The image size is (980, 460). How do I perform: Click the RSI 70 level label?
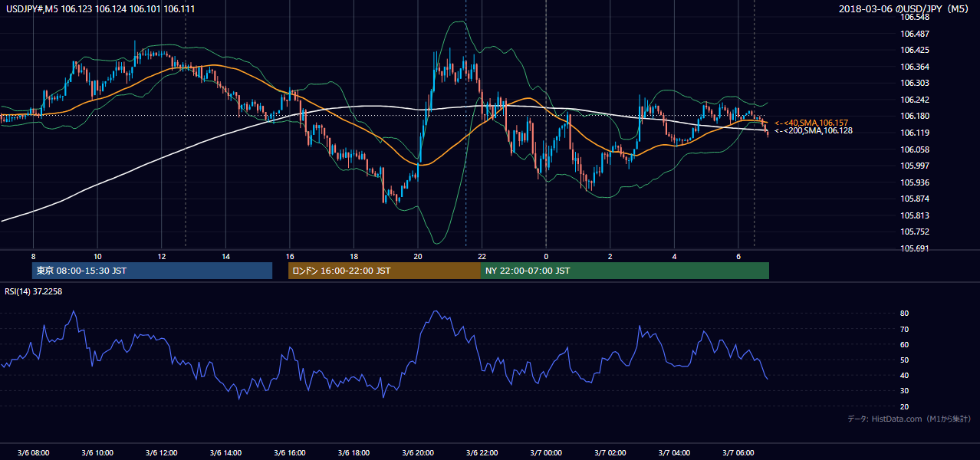click(905, 329)
